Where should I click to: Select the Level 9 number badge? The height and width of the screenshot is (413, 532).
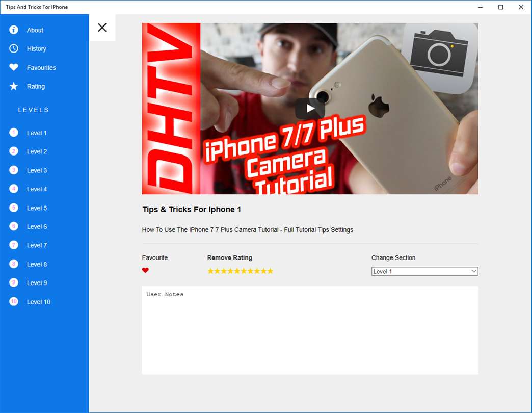coord(14,282)
